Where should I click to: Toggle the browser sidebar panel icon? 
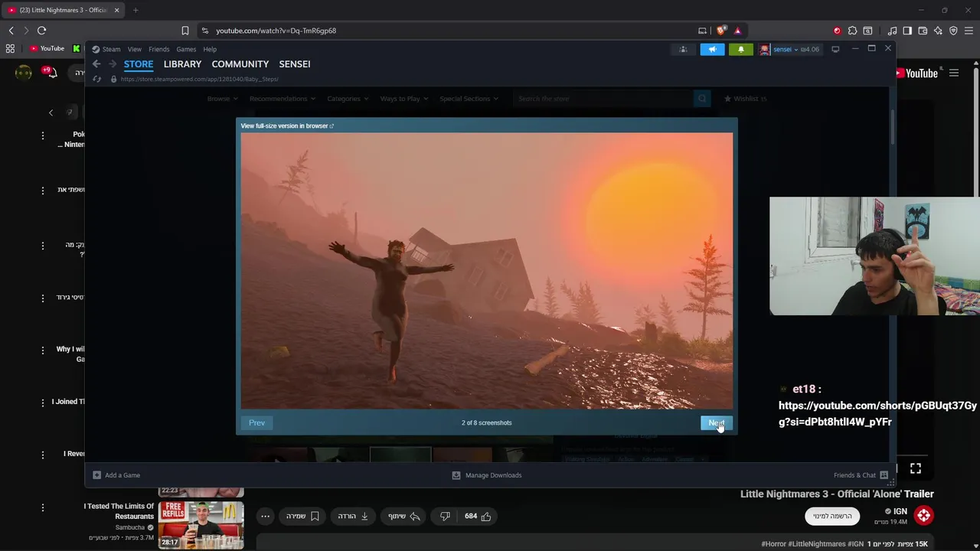(907, 31)
